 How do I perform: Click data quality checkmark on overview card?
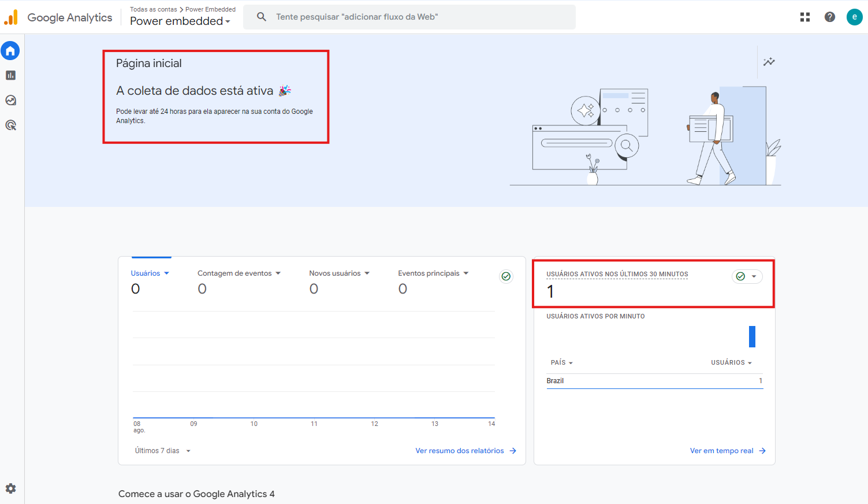coord(506,277)
